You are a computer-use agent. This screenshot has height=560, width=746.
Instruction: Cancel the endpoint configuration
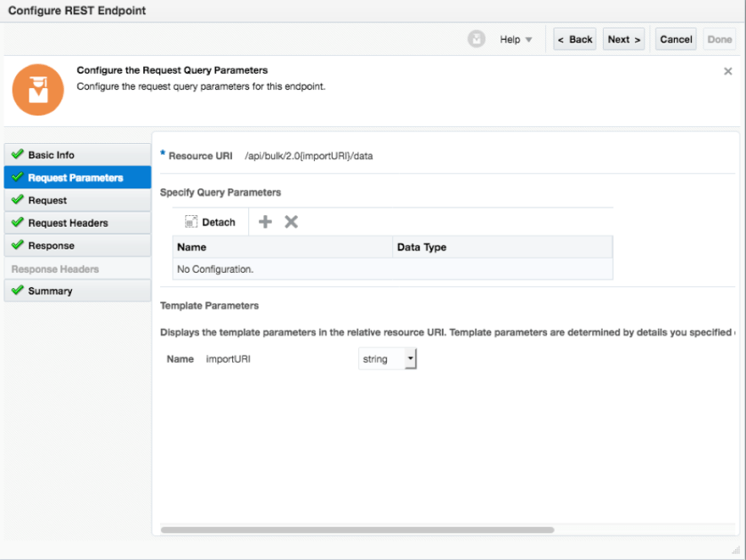click(676, 39)
